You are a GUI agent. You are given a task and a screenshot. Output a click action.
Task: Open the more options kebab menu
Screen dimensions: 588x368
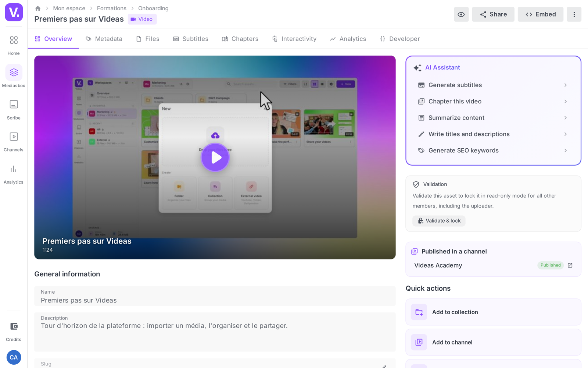pos(574,14)
